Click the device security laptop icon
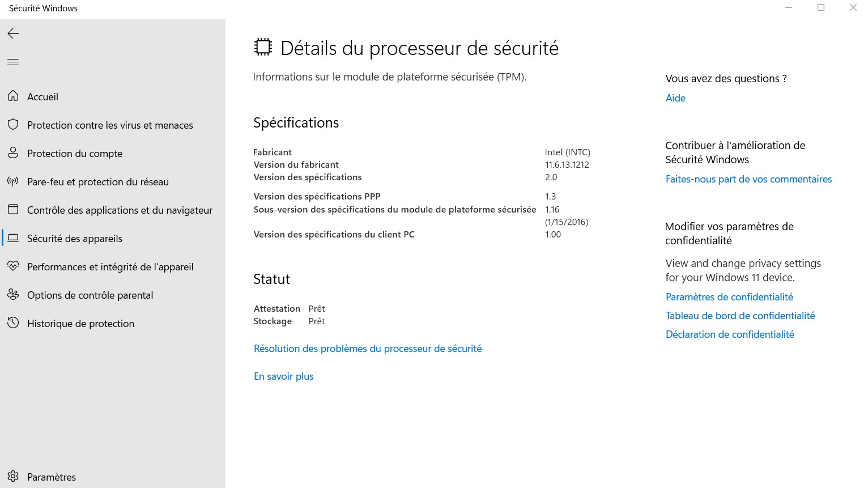This screenshot has height=488, width=868. click(13, 238)
